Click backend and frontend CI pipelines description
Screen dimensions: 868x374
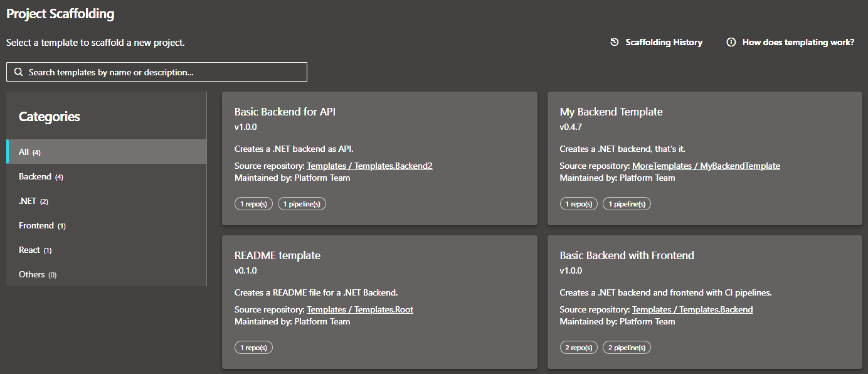click(666, 292)
